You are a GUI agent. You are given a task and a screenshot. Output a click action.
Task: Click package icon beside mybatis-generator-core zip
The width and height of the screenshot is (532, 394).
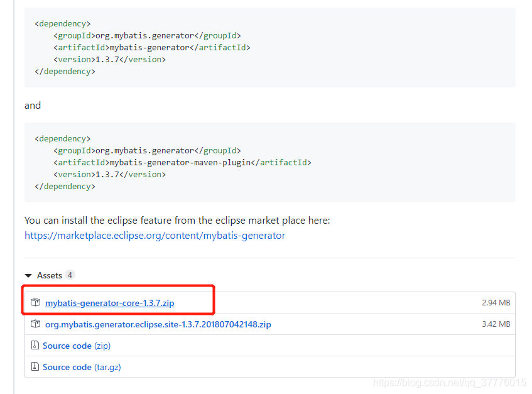[x=35, y=302]
